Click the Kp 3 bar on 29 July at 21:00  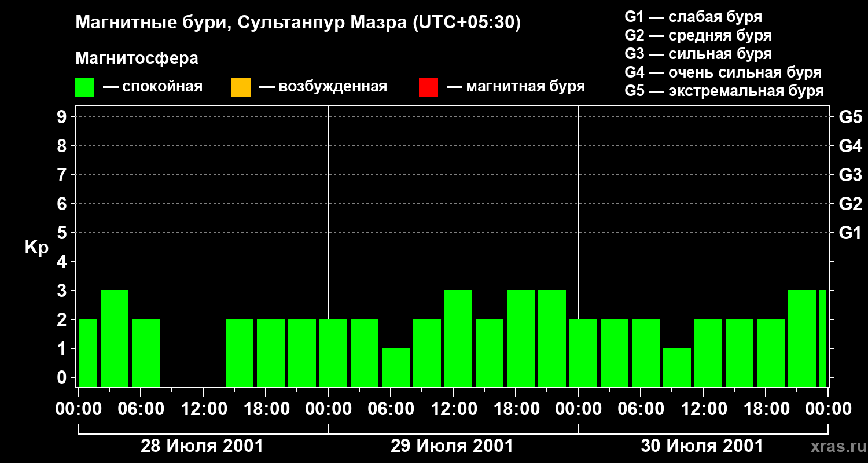click(x=552, y=338)
